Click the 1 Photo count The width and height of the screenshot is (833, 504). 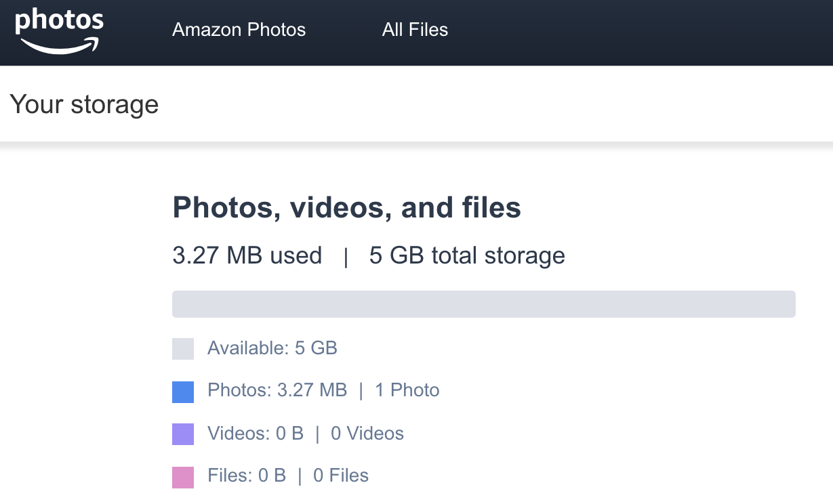pyautogui.click(x=407, y=390)
